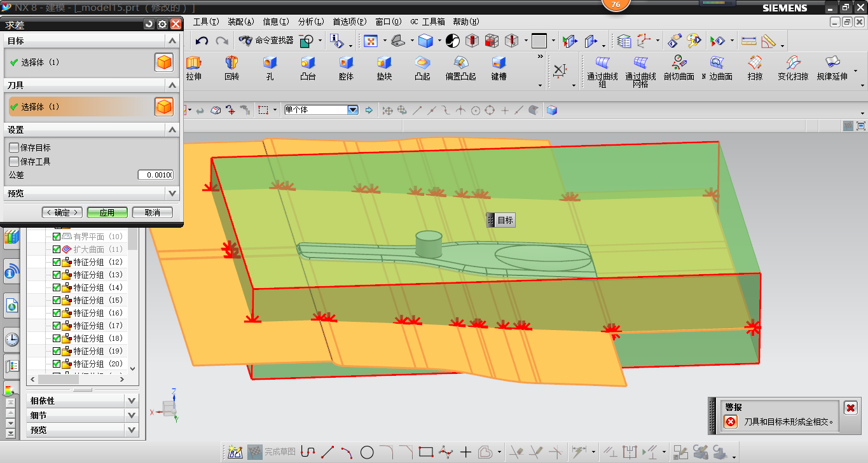Click the navigator vertical scroll down arrow
868x463 pixels.
132,368
